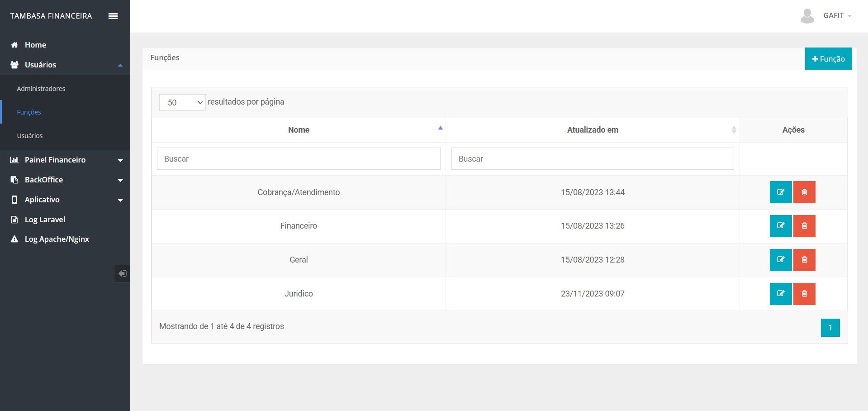868x411 pixels.
Task: Click the edit icon for Financeiro row
Action: tap(780, 226)
